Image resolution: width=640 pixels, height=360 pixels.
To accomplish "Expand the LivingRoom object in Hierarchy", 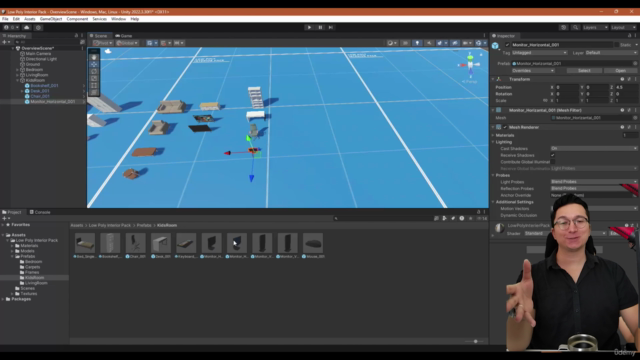I will coord(17,75).
